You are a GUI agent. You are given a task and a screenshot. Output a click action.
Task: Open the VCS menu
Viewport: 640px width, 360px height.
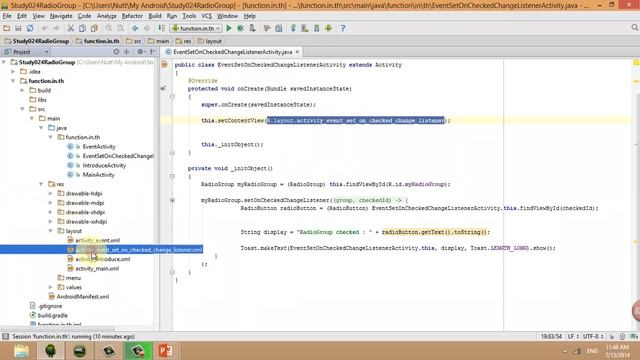pos(207,16)
